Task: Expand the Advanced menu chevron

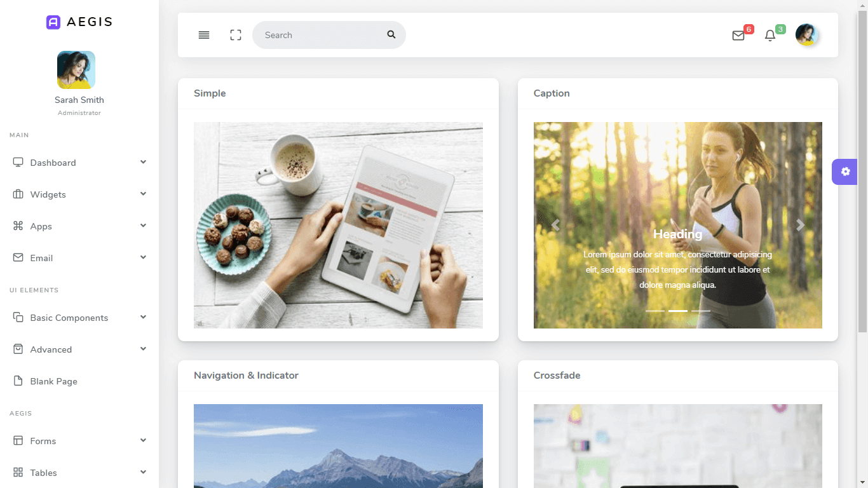Action: pyautogui.click(x=143, y=349)
